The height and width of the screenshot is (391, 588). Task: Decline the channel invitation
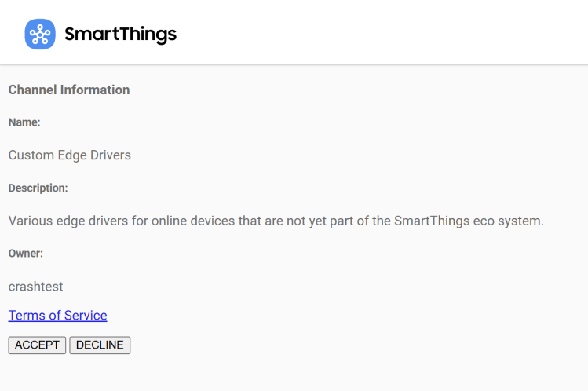pyautogui.click(x=100, y=345)
